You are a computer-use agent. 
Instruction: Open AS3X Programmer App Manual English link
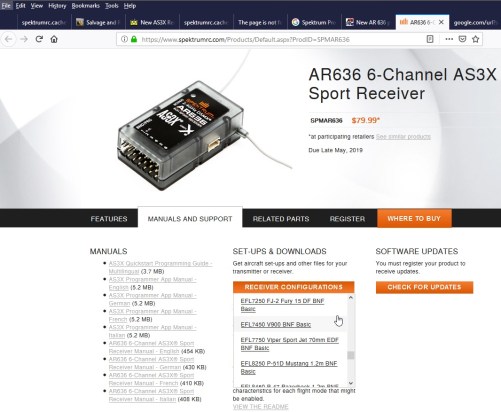click(x=152, y=283)
